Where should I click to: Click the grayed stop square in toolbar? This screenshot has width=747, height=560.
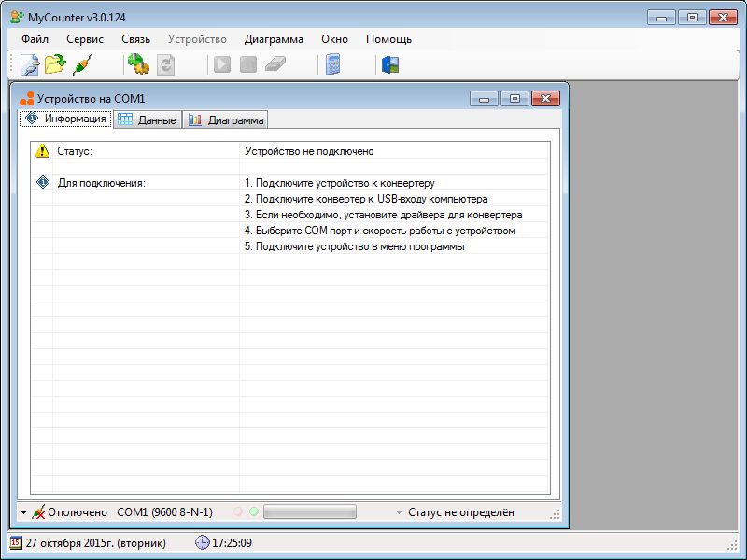248,64
